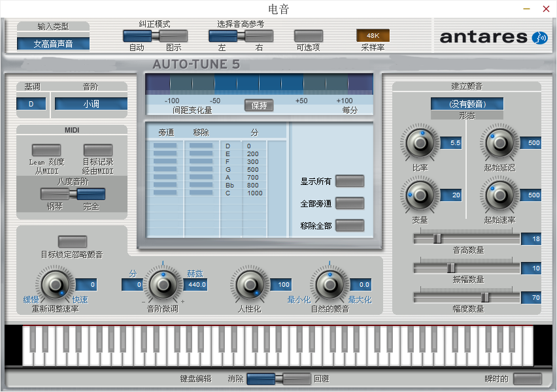Click the 显示所有 button
The width and height of the screenshot is (557, 392).
tap(350, 181)
